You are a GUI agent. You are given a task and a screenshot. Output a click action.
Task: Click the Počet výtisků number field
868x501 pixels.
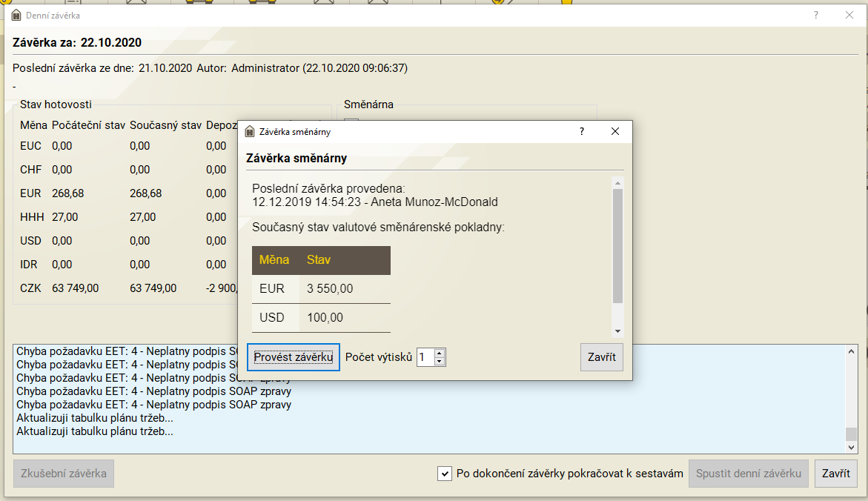click(425, 357)
